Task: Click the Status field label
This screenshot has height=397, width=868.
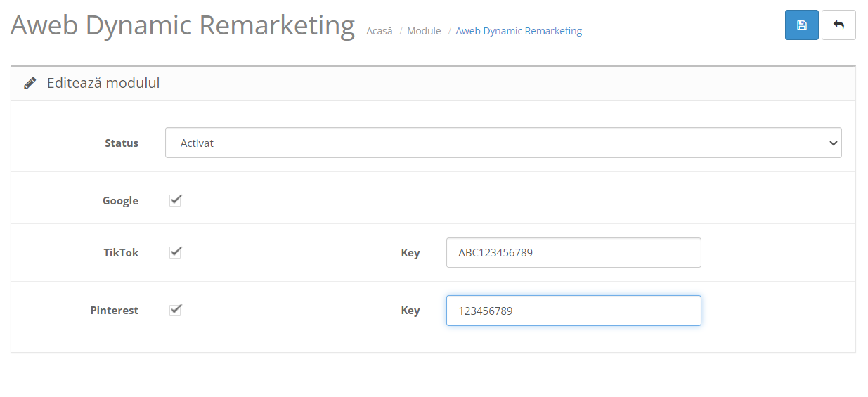Action: coord(122,143)
